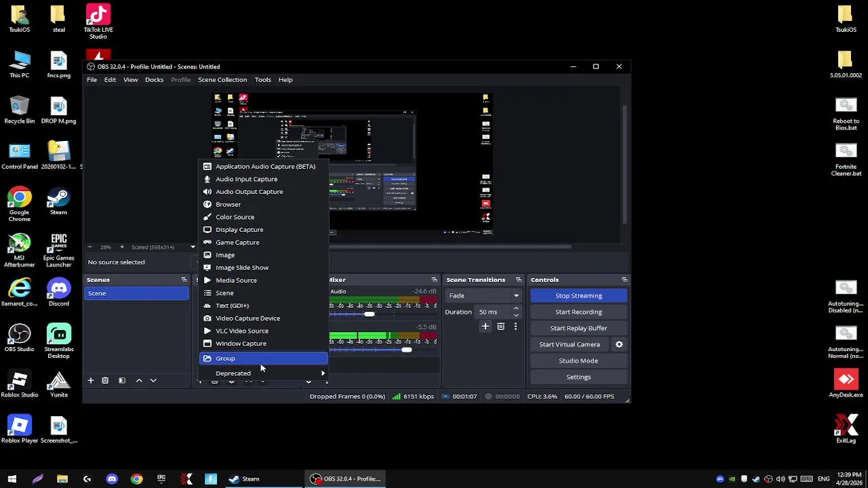Select OBS Studio desktop shortcut

pyautogui.click(x=20, y=338)
